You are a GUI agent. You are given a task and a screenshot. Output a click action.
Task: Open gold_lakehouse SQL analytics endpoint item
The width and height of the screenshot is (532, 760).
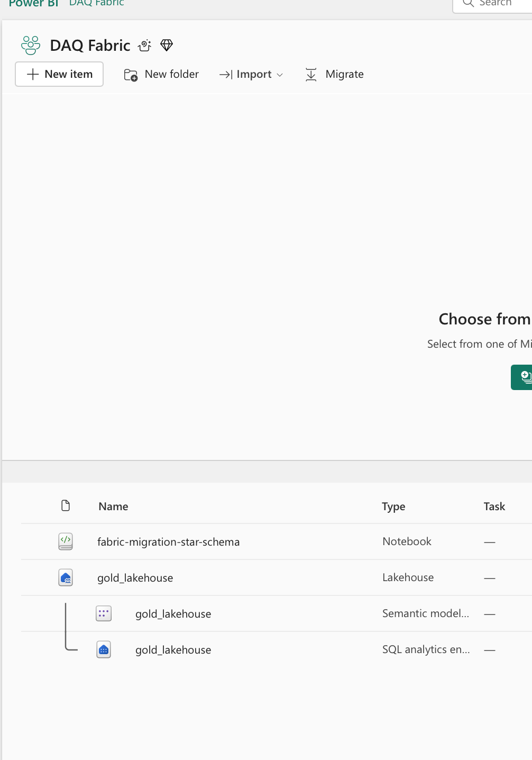pyautogui.click(x=173, y=650)
